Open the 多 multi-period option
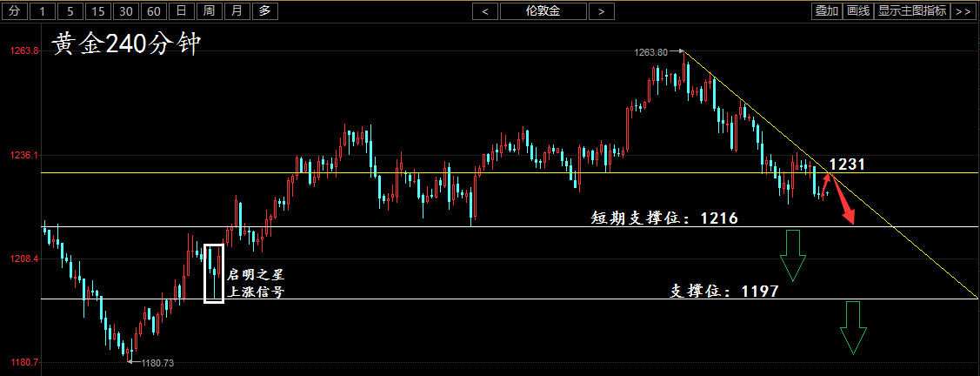Screen dimensions: 980x376 tap(264, 11)
